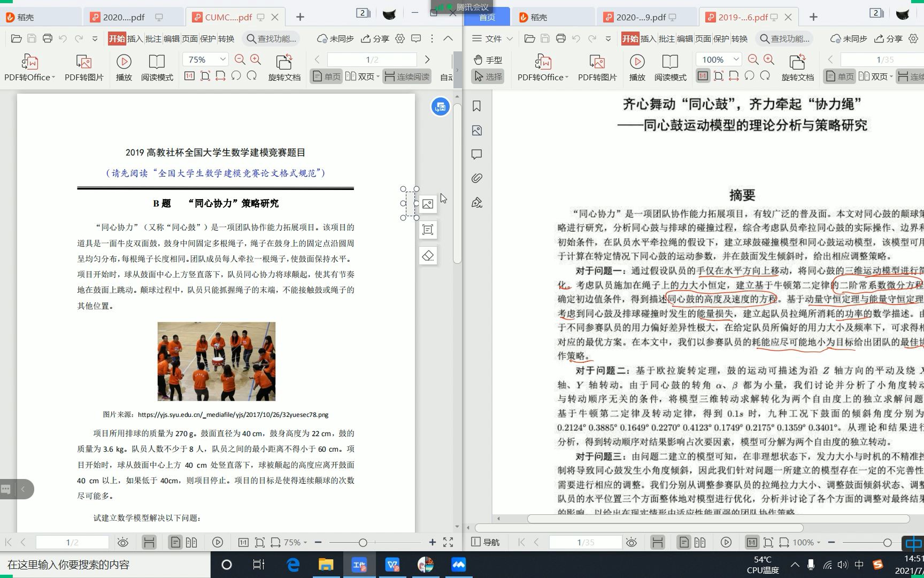Toggle actual size 1:1 in right toolbar
This screenshot has width=924, height=578.
click(x=703, y=76)
